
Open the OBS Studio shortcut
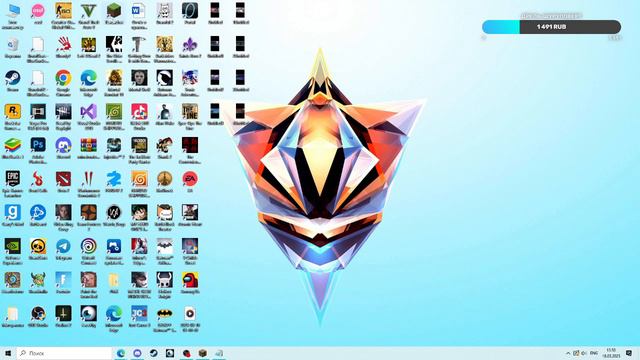point(38,313)
